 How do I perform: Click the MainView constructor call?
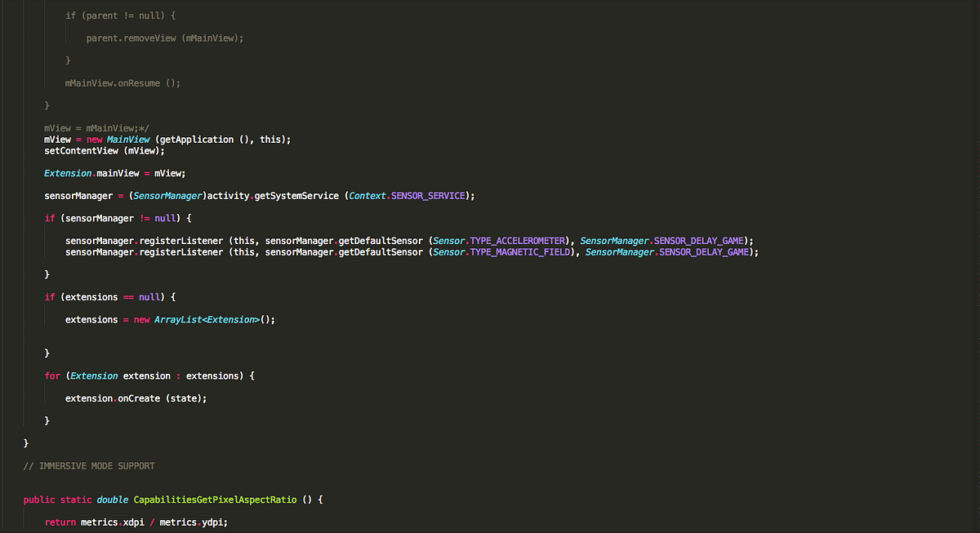pos(127,139)
